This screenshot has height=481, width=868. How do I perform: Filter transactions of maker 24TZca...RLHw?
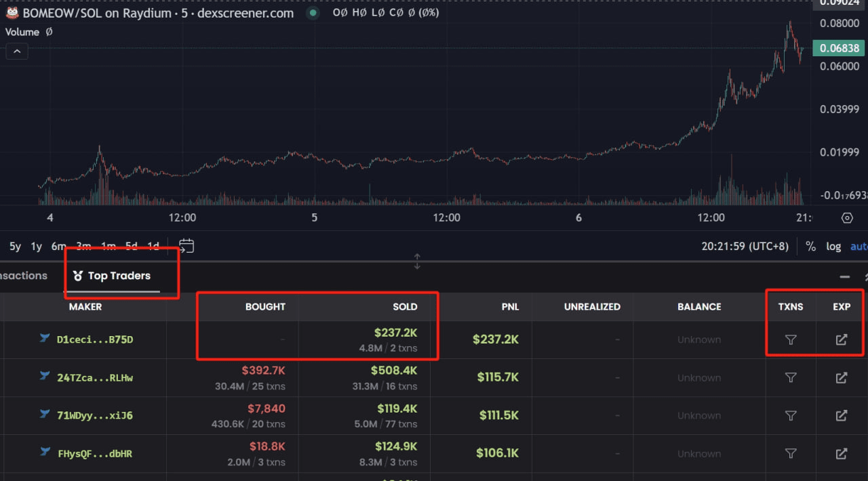pos(791,378)
